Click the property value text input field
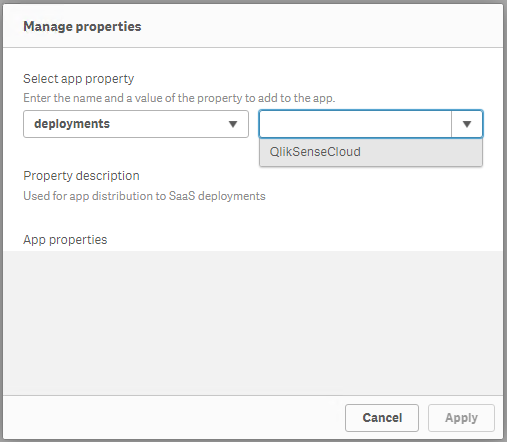Screen dimensions: 507x442 click(x=355, y=124)
